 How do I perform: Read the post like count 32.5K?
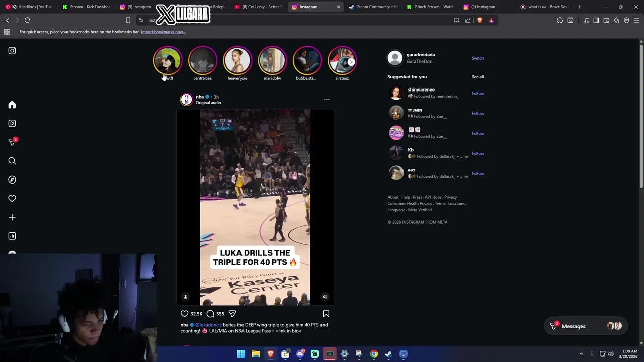pyautogui.click(x=196, y=314)
